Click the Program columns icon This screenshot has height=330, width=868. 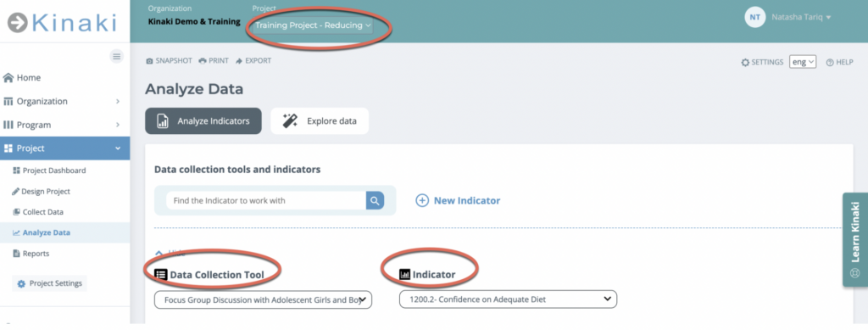[8, 126]
